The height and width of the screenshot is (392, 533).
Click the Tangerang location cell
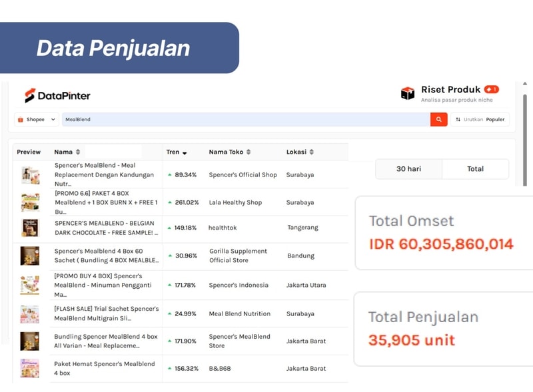[x=303, y=228]
